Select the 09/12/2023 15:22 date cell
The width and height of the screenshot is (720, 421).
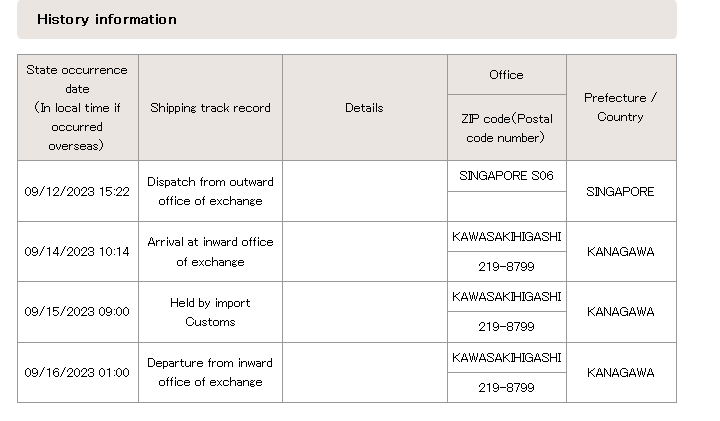coord(77,191)
